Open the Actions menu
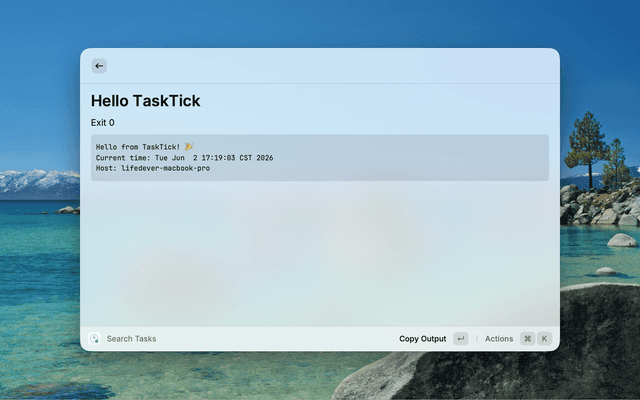The image size is (640, 400). tap(499, 339)
